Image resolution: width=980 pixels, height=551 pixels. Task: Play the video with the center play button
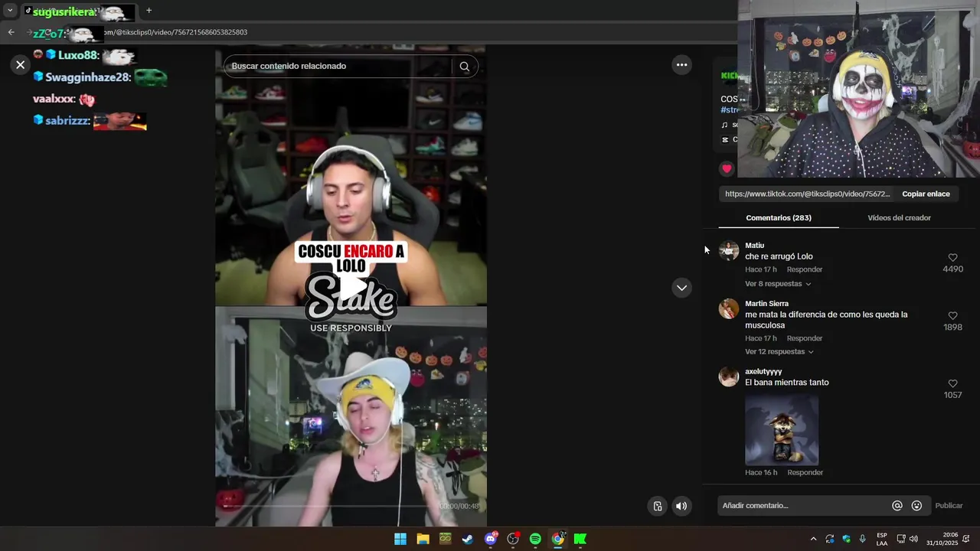tap(351, 287)
